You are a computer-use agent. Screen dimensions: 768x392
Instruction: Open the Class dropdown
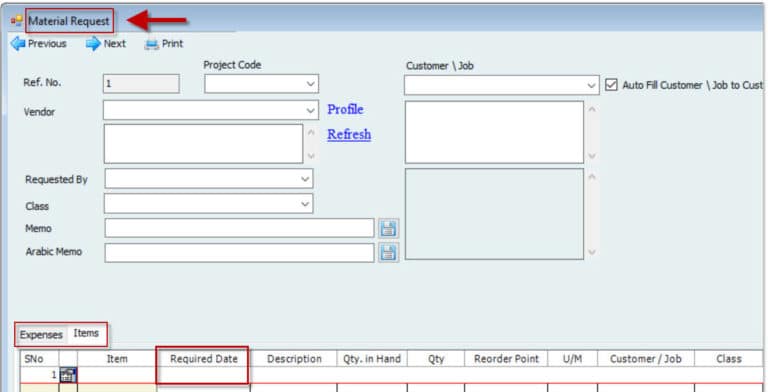[x=305, y=204]
